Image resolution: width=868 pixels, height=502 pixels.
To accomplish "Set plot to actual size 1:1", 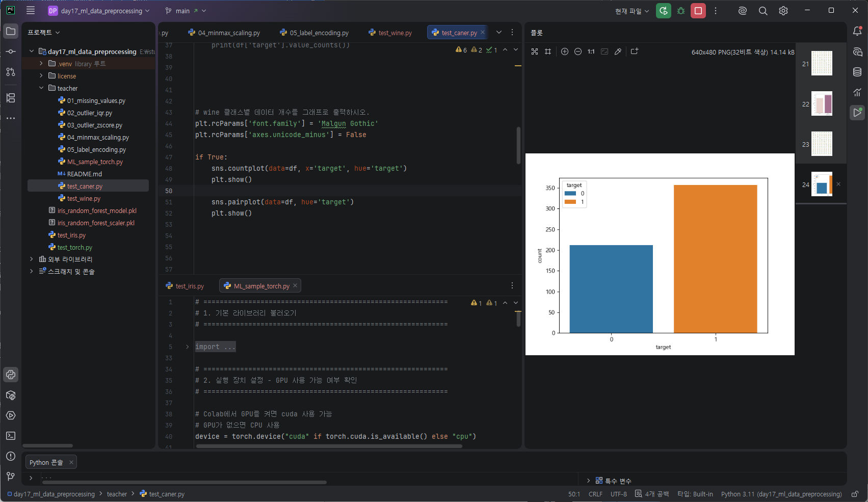I will (591, 51).
